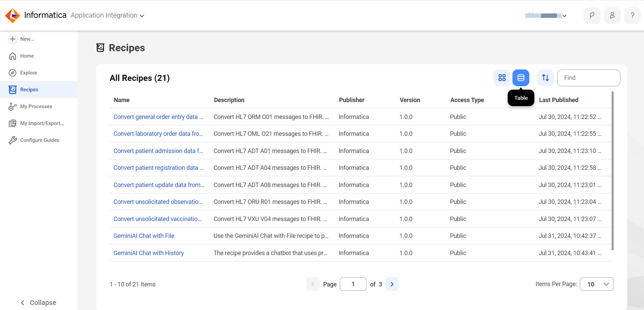Open GeminiAI Chat with File recipe
Image resolution: width=644 pixels, height=310 pixels.
144,236
